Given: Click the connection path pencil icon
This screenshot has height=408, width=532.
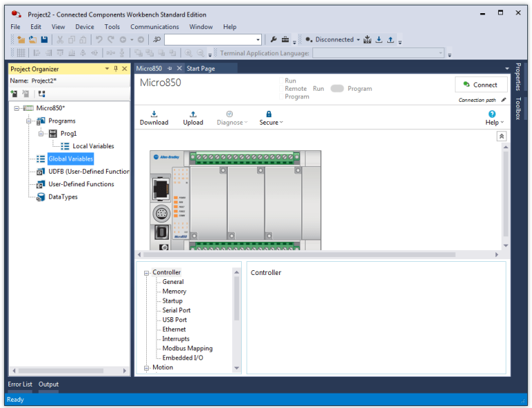Looking at the screenshot, I should [504, 100].
